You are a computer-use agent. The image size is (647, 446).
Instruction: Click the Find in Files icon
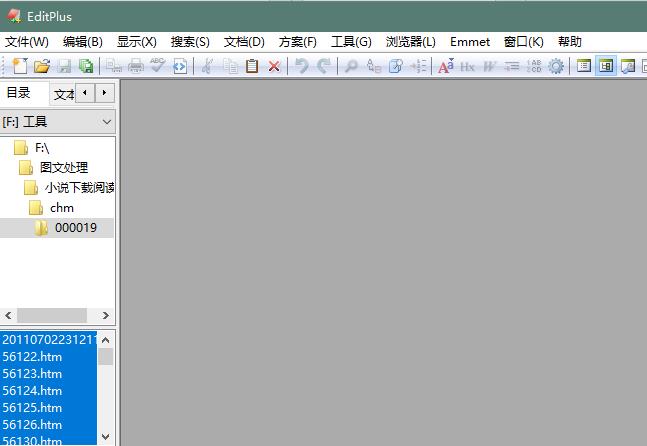coord(396,66)
